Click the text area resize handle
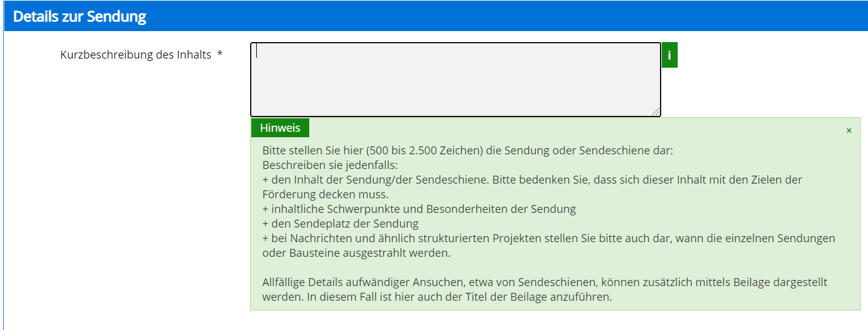 pos(656,112)
